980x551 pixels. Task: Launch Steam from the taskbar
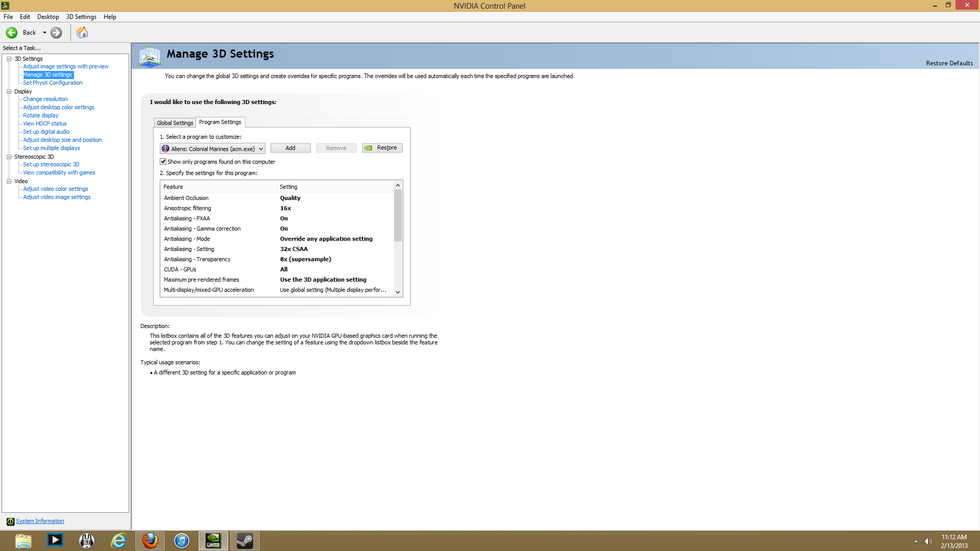244,540
